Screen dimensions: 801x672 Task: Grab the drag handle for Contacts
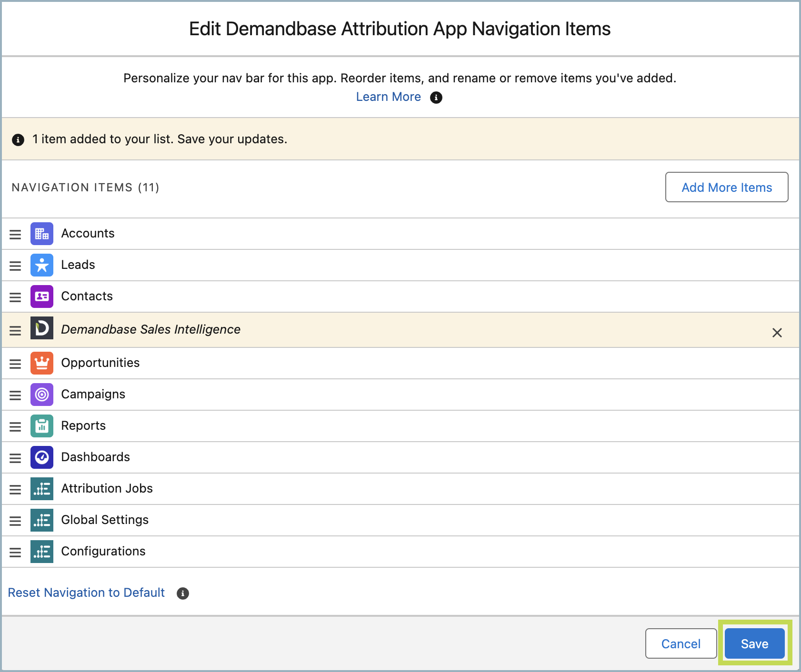[15, 297]
